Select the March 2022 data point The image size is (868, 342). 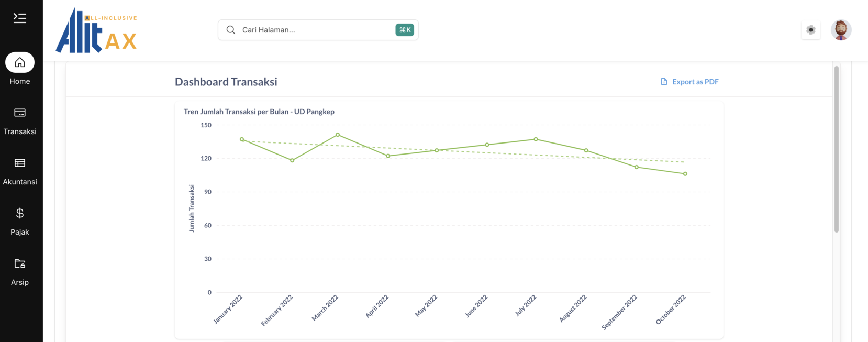click(x=338, y=135)
